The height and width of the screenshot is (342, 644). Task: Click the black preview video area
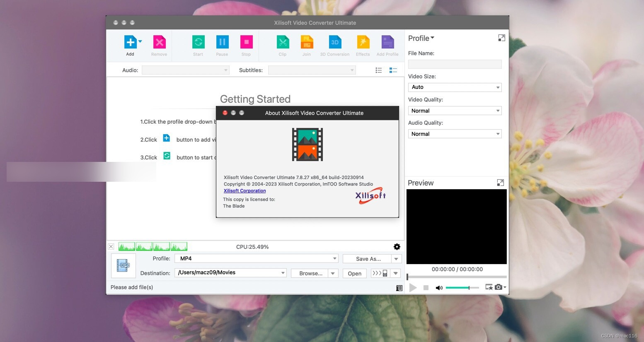coord(457,226)
